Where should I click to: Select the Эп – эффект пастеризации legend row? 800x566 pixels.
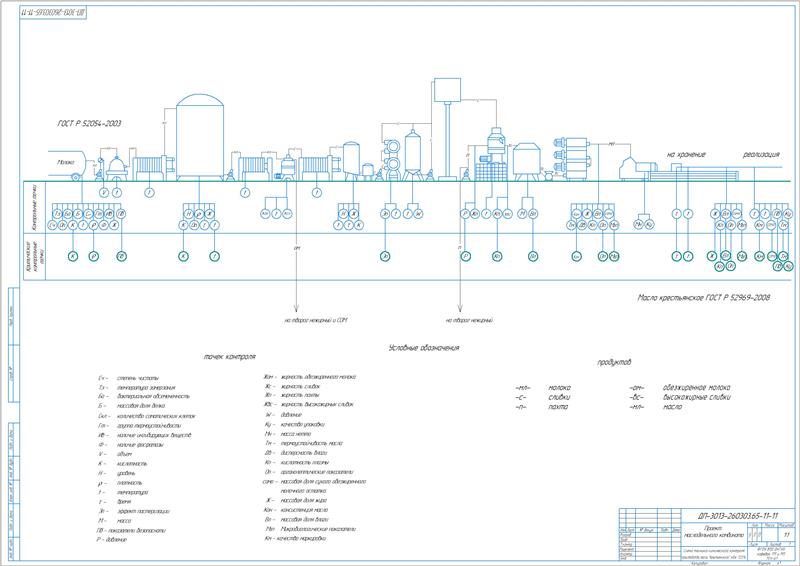134,511
